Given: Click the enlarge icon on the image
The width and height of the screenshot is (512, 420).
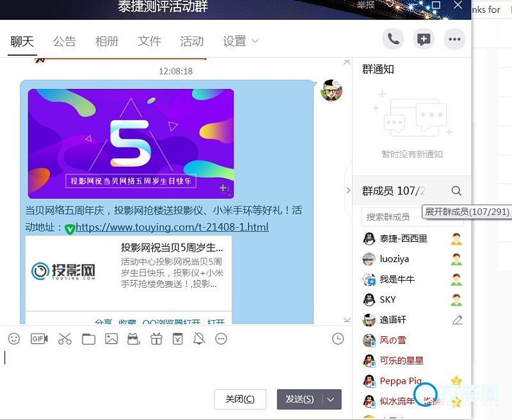Looking at the screenshot, I should click(223, 188).
